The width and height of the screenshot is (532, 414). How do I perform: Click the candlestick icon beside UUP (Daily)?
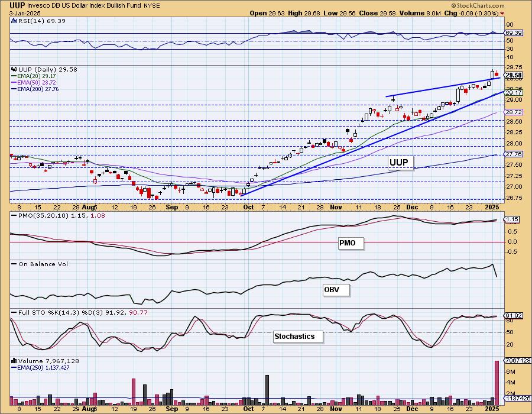click(x=14, y=69)
